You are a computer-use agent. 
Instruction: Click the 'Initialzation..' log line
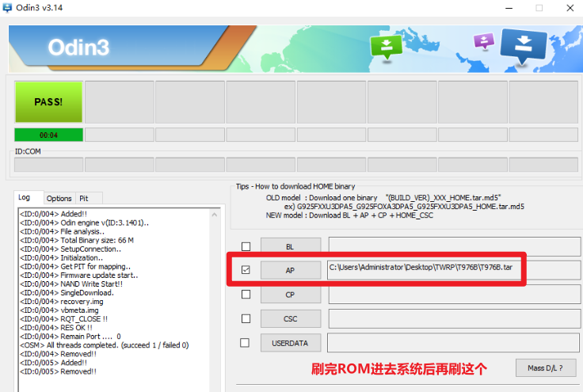point(61,258)
